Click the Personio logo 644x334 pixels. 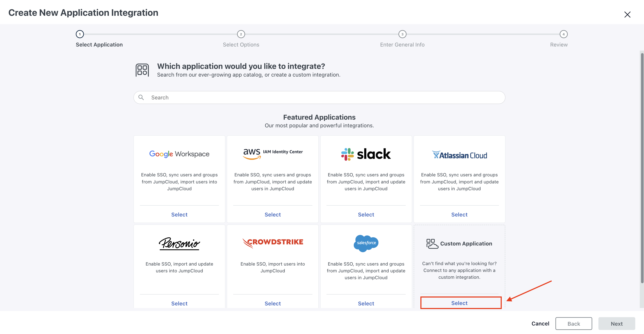(179, 243)
